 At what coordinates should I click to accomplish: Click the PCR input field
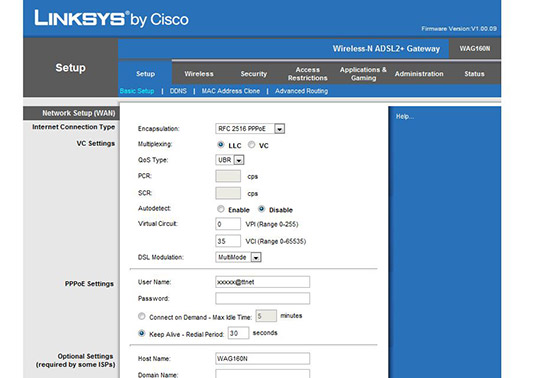(228, 176)
